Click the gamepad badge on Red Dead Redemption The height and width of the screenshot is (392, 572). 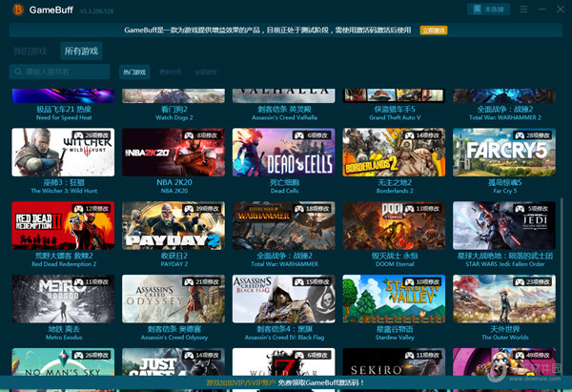click(x=92, y=209)
